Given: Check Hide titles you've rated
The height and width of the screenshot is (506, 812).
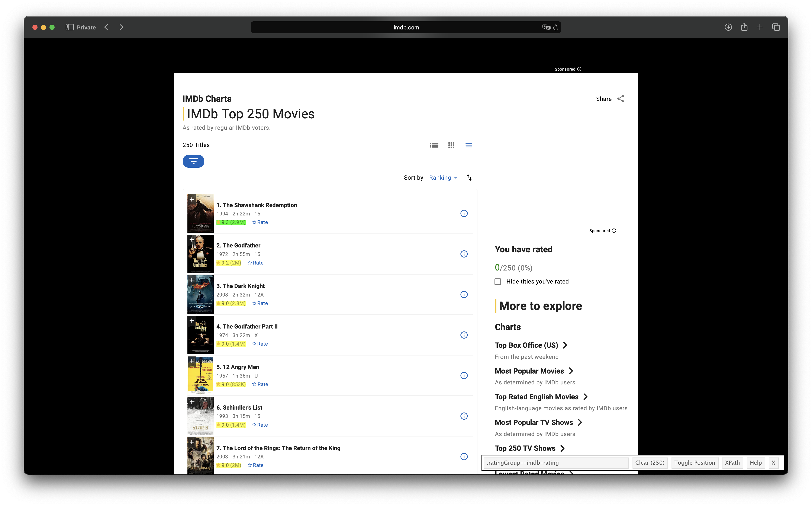Looking at the screenshot, I should pos(498,281).
